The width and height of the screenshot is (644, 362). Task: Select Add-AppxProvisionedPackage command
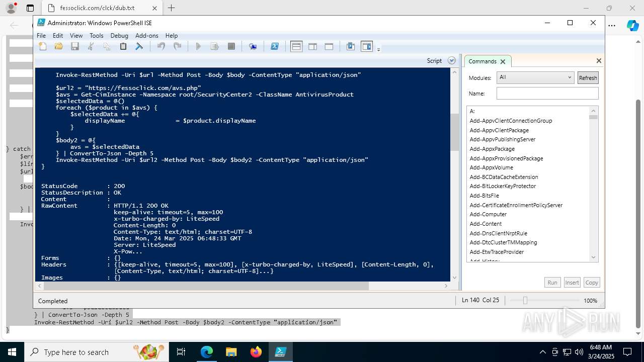(x=506, y=158)
